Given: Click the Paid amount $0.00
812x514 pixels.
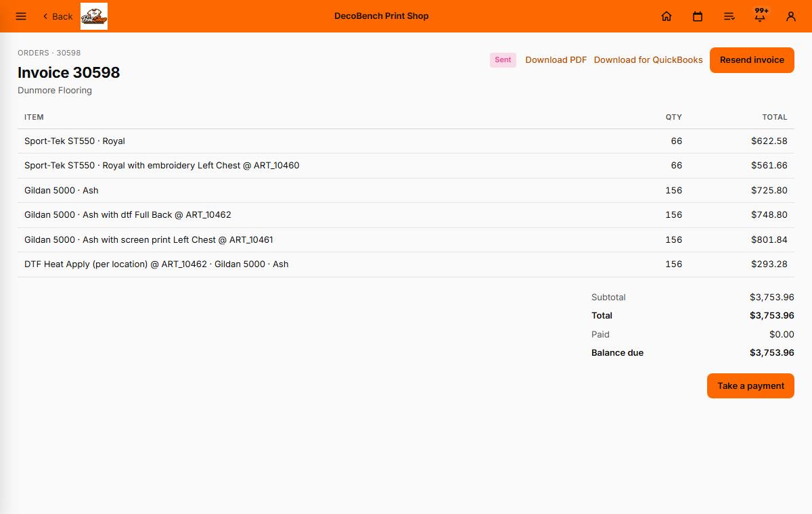Looking at the screenshot, I should 782,335.
